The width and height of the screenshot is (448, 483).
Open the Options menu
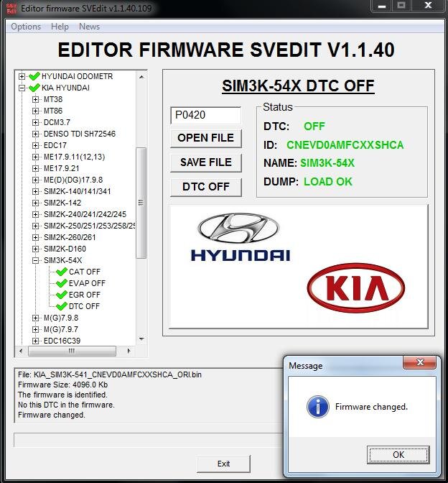[x=26, y=27]
